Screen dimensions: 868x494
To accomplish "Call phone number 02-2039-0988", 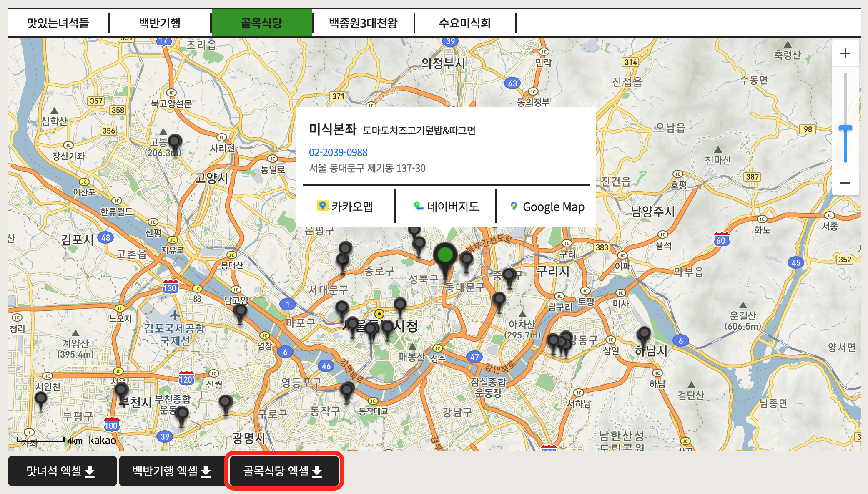I will pos(338,152).
